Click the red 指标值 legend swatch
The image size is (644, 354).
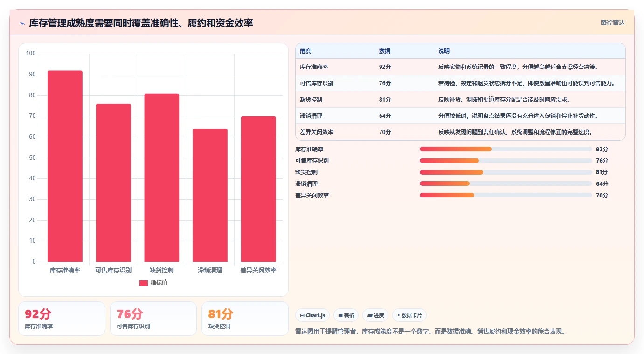144,283
